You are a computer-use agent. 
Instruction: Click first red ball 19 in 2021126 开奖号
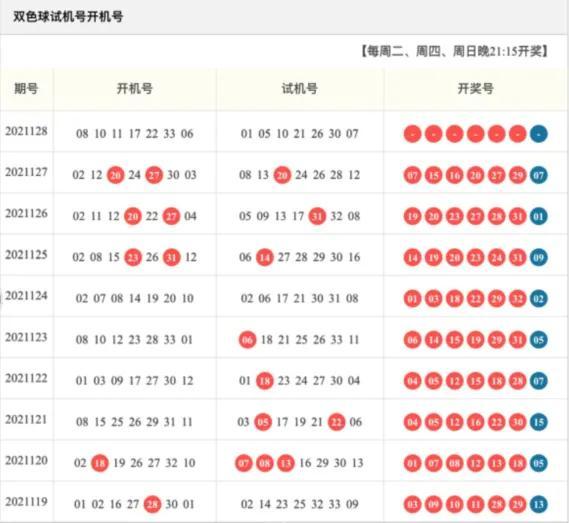[x=413, y=216]
